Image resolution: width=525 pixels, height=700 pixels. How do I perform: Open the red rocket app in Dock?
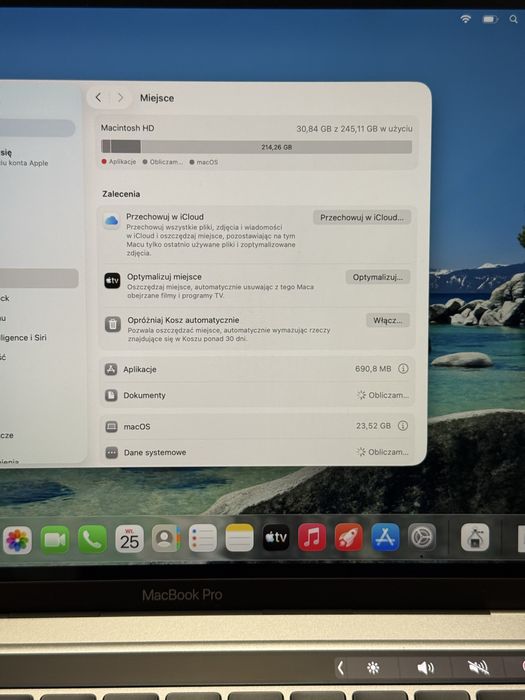click(349, 537)
